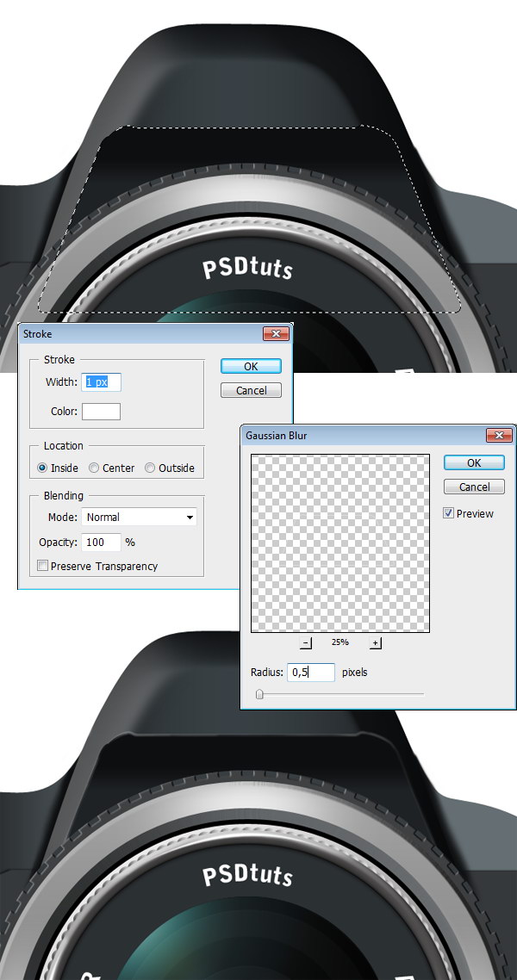517x980 pixels.
Task: Click the 25% zoom level text
Action: [x=340, y=642]
